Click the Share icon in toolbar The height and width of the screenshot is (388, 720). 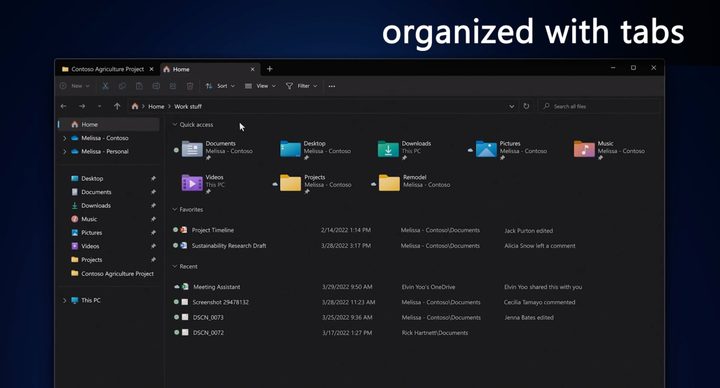[x=173, y=86]
